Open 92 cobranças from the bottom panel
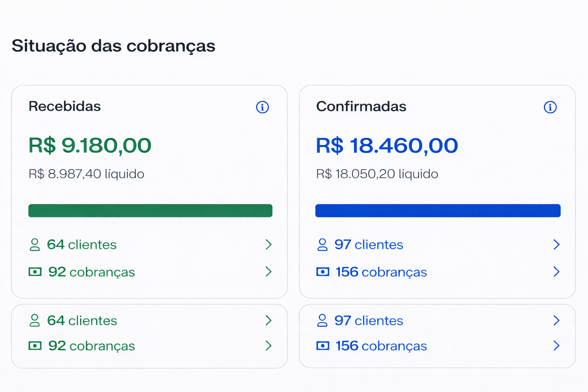Image resolution: width=588 pixels, height=392 pixels. click(91, 346)
